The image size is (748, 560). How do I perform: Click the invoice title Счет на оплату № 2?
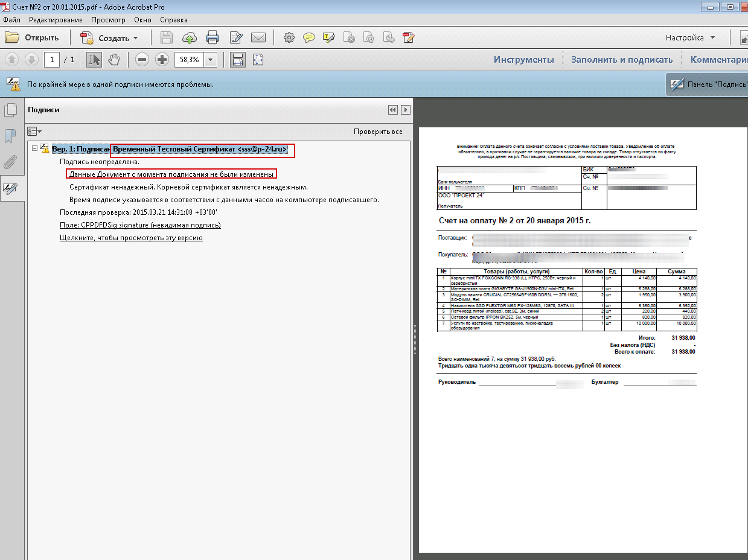[x=514, y=220]
